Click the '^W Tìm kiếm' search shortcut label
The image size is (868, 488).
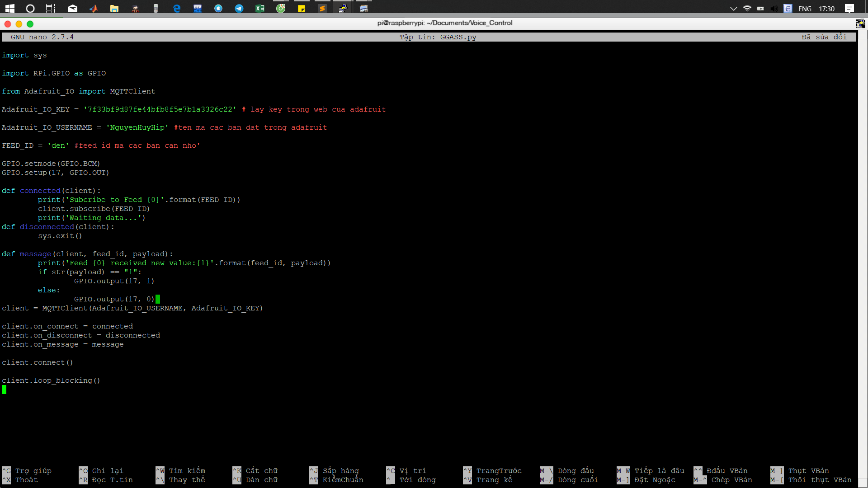(180, 471)
